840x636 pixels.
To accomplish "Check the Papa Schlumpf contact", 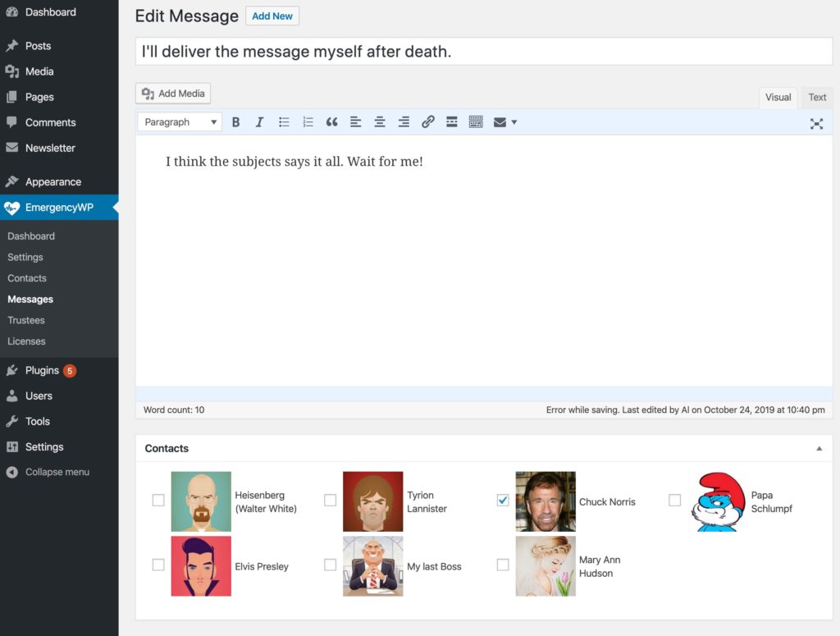I will point(674,500).
